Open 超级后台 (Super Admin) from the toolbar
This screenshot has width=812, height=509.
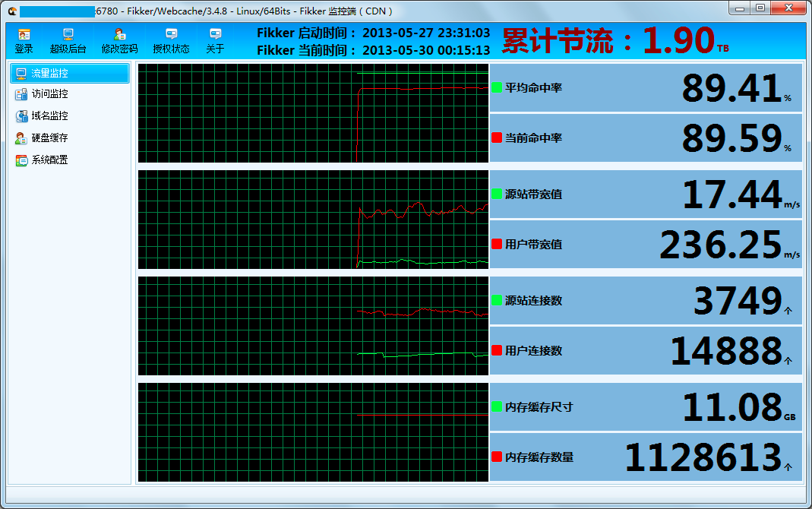[x=68, y=40]
